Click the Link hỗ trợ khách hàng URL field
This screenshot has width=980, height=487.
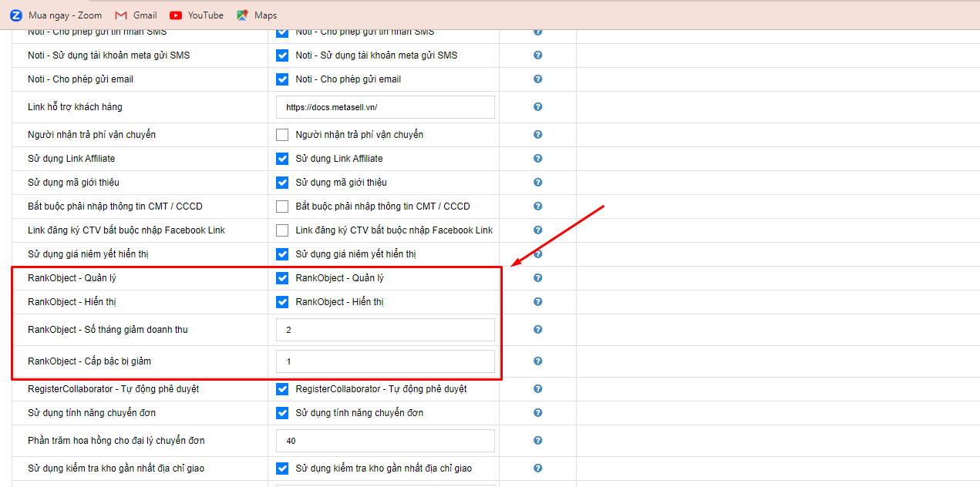tap(385, 107)
